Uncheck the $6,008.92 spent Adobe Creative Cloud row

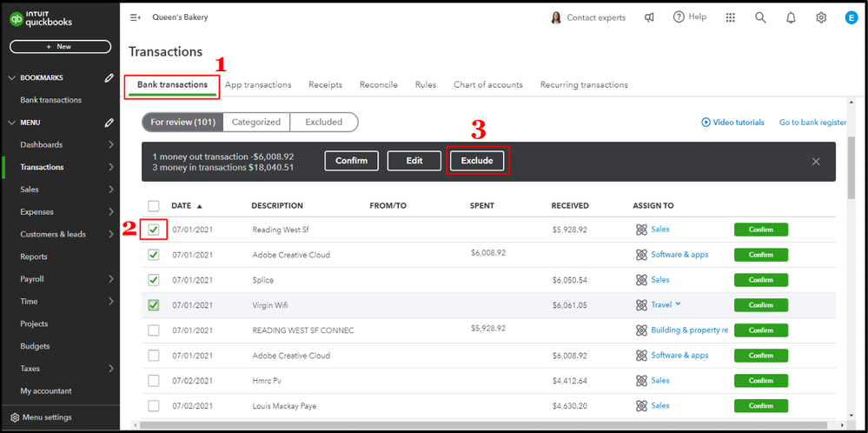tap(154, 255)
